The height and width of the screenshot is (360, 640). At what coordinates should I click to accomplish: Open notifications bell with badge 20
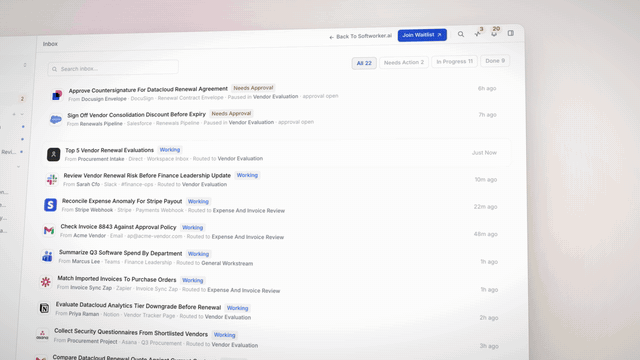tap(494, 33)
